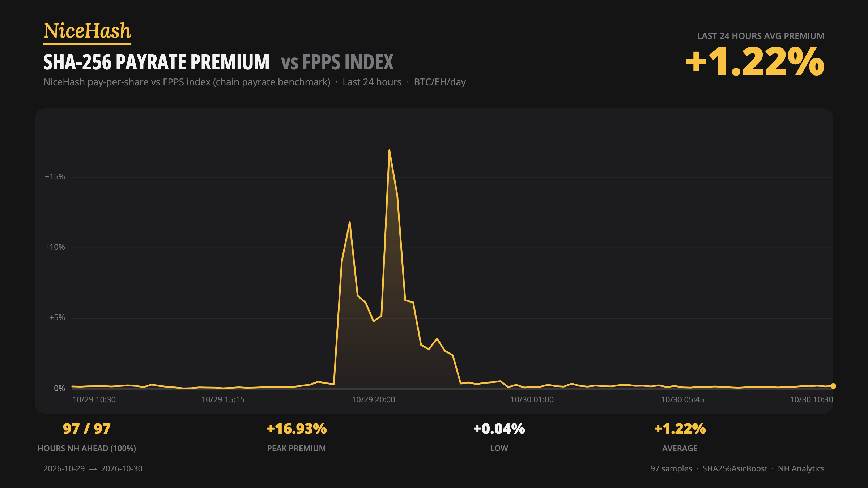Click the 10/29 20:00 x-axis label
The height and width of the screenshot is (488, 868).
[x=374, y=400]
